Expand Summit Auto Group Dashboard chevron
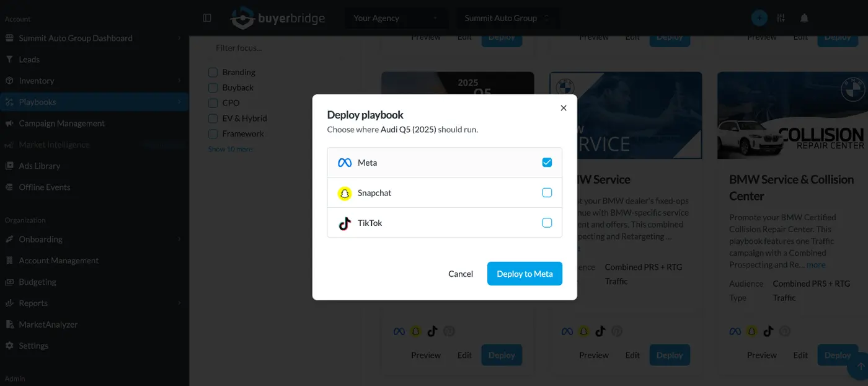The width and height of the screenshot is (868, 386). 179,38
